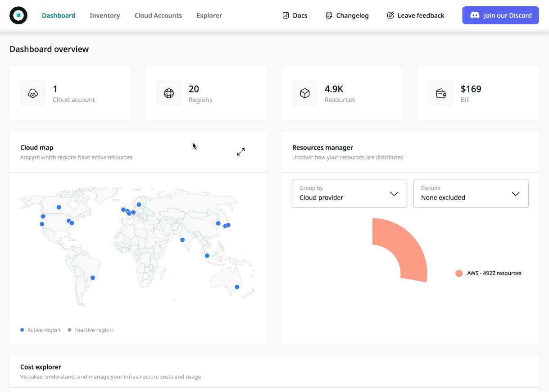Open the Group by Cloud provider dropdown
Viewport: 549px width, 392px height.
tap(349, 194)
